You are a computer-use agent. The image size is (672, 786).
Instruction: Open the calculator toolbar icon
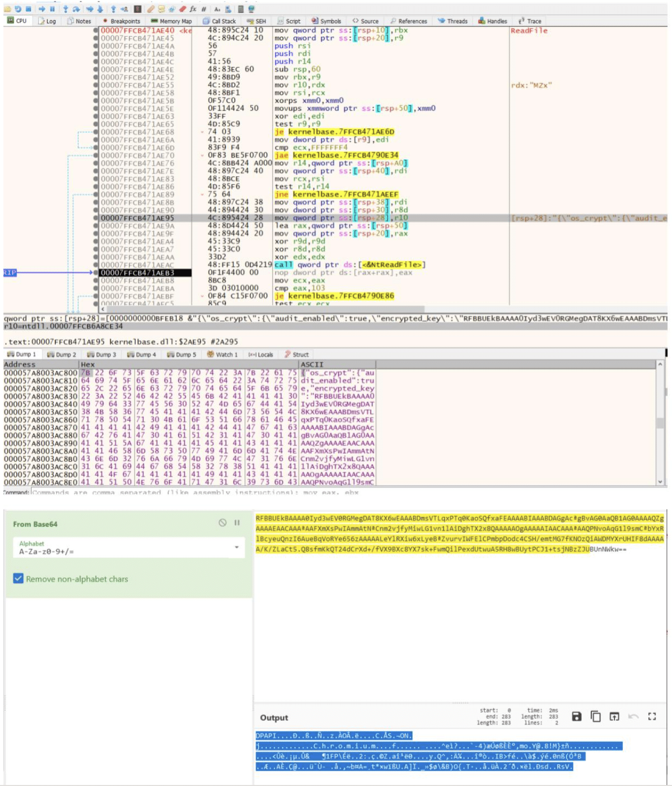pos(240,9)
